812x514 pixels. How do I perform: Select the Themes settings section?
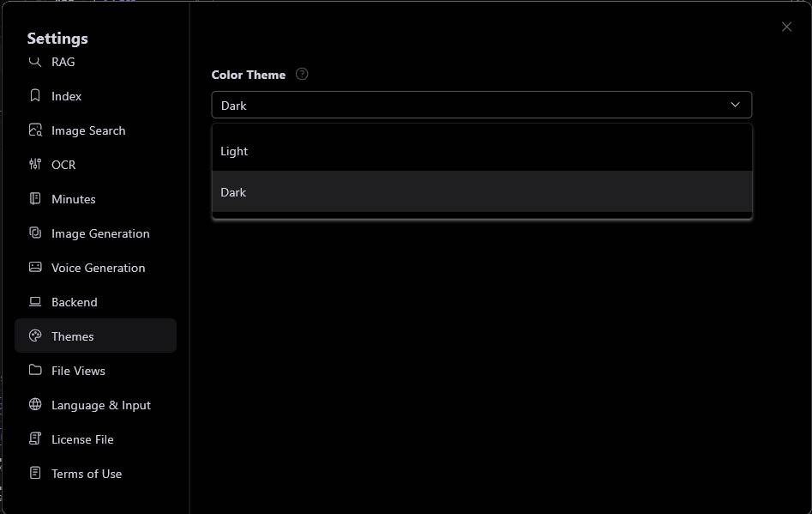pos(95,336)
